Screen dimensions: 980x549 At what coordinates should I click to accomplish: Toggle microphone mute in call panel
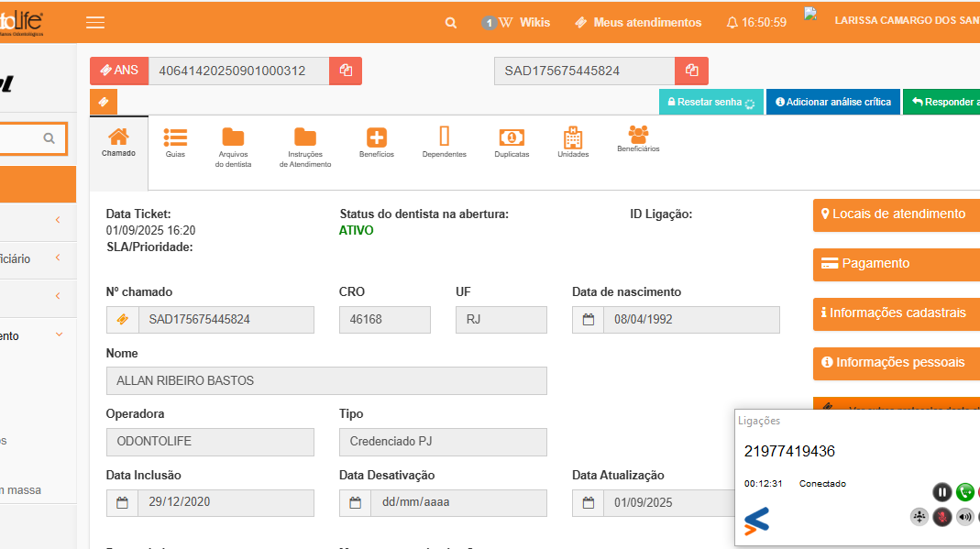941,517
